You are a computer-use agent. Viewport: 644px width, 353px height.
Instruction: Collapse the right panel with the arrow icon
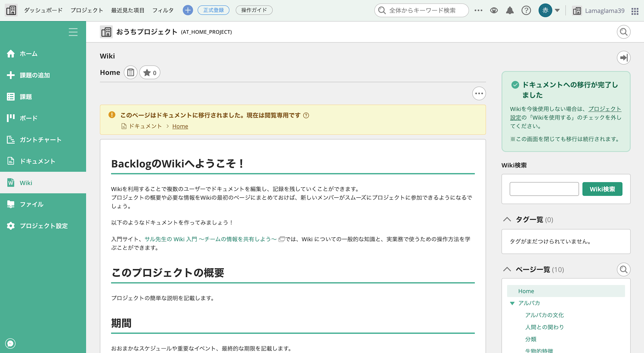point(624,57)
